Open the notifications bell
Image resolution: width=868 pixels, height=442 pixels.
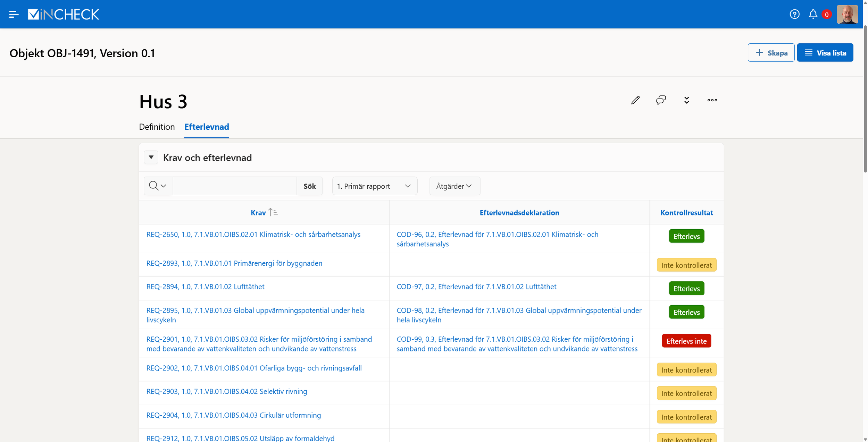813,14
